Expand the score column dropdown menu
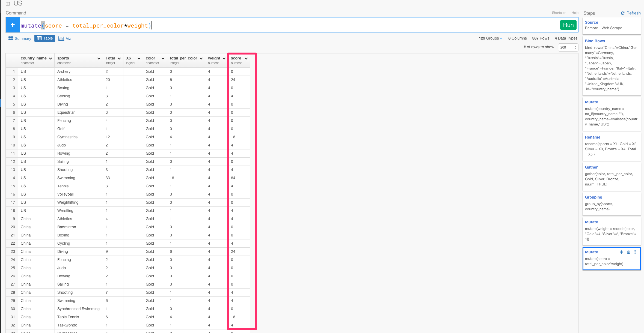644x333 pixels. click(x=246, y=58)
